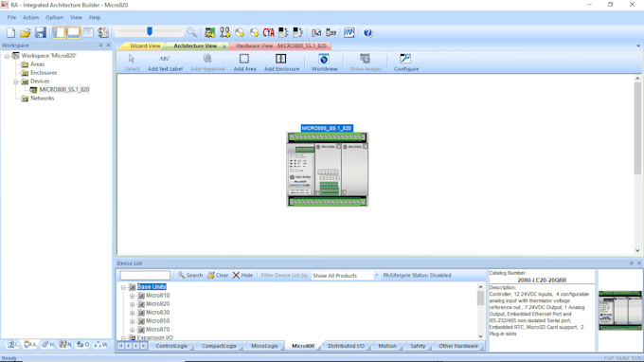
Task: Open Help with the question mark icon
Action: point(368,32)
